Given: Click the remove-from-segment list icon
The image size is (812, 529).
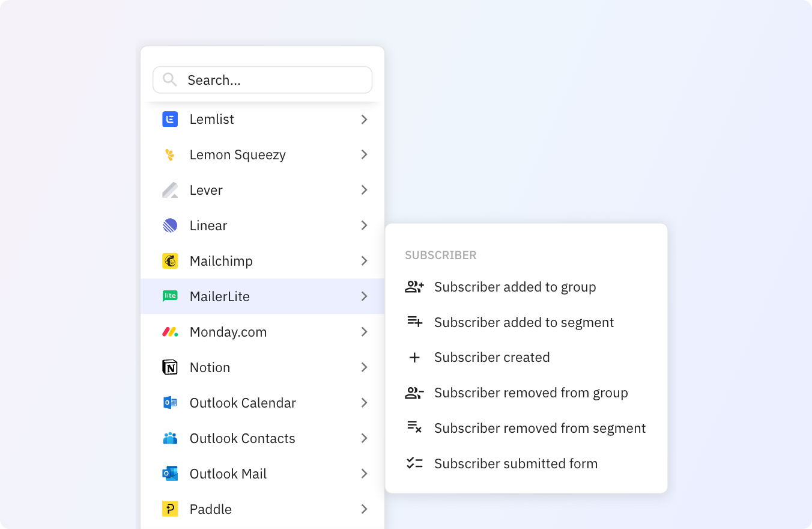Looking at the screenshot, I should click(414, 427).
